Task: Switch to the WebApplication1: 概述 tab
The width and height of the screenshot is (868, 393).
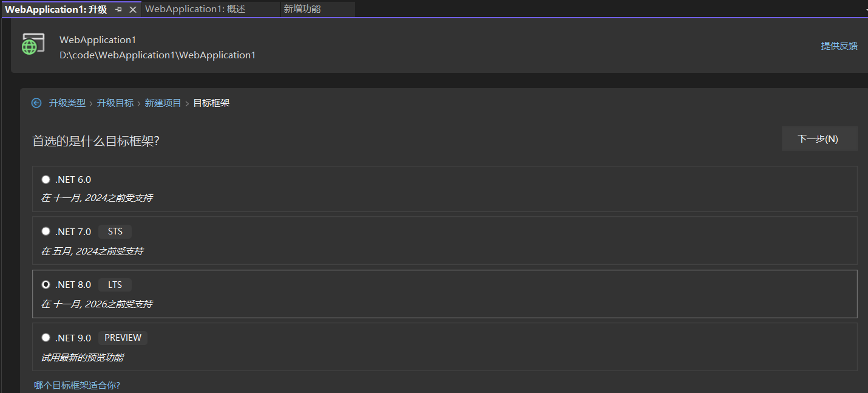Action: [x=195, y=9]
